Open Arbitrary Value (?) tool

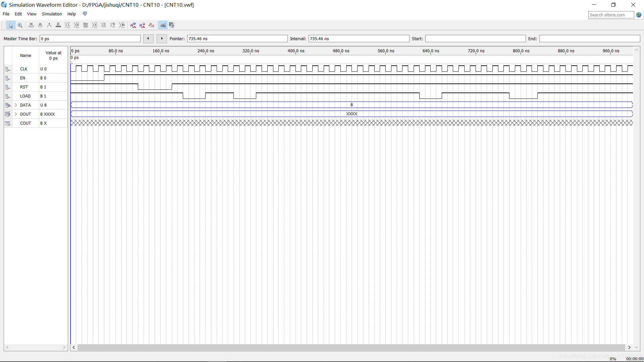pos(113,25)
